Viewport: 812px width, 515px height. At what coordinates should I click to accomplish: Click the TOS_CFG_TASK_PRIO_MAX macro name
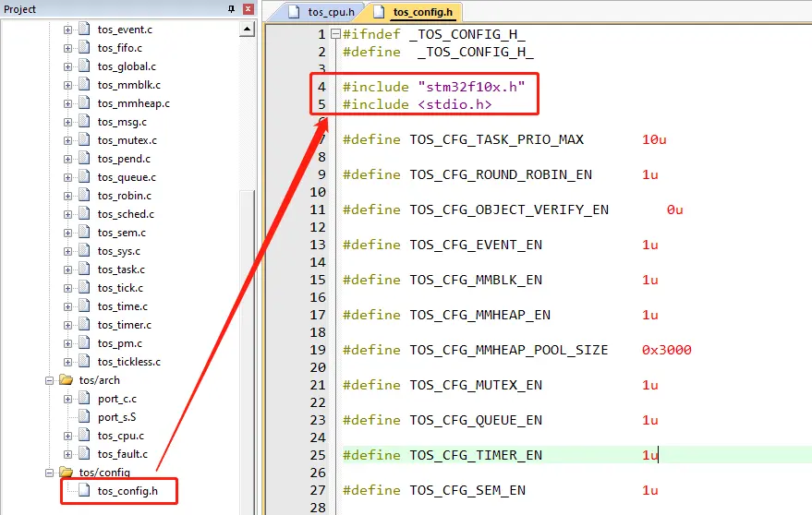coord(497,139)
